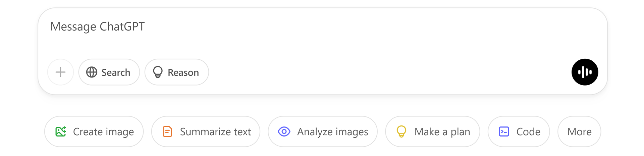Click the plus attach icon
This screenshot has width=644, height=156.
[60, 72]
